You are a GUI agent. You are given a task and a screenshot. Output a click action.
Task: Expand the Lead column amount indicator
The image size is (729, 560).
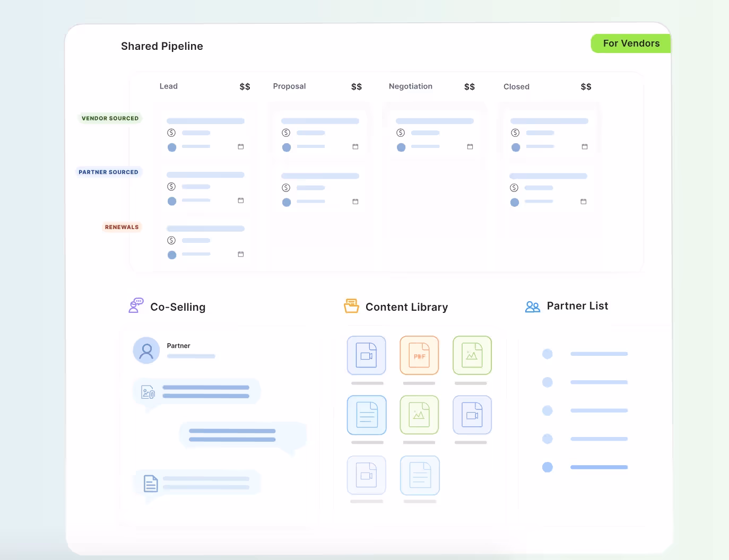click(x=245, y=86)
